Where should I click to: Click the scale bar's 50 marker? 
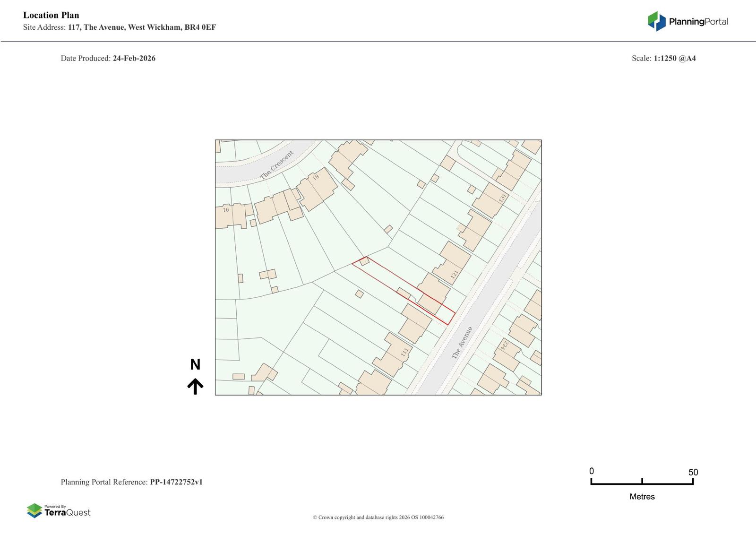(693, 472)
